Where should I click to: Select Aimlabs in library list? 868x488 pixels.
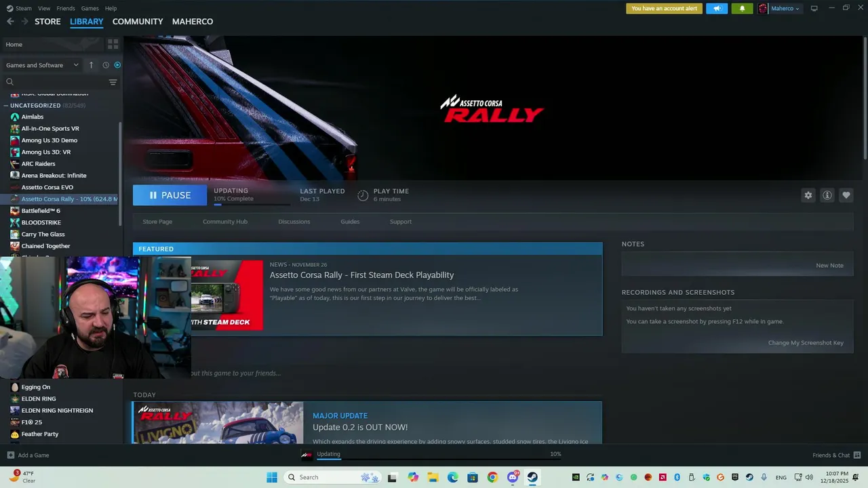point(32,117)
